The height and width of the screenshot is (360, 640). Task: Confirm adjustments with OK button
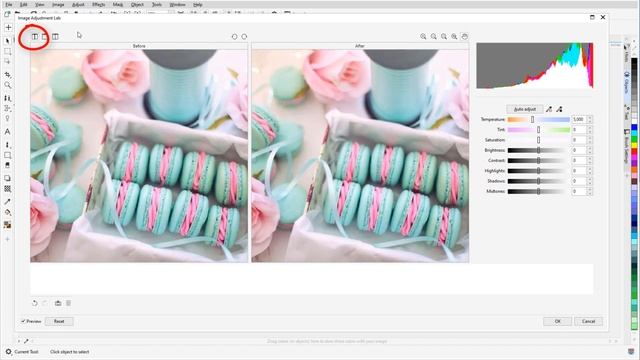(558, 321)
